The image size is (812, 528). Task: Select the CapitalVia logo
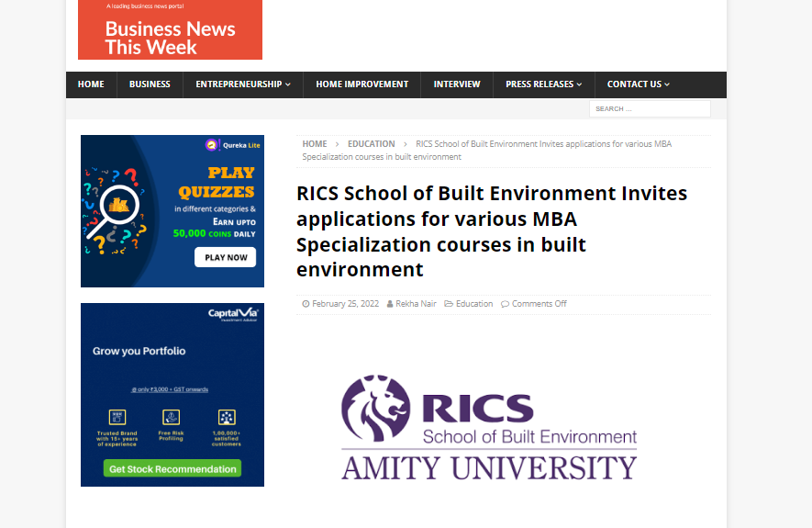(x=233, y=314)
